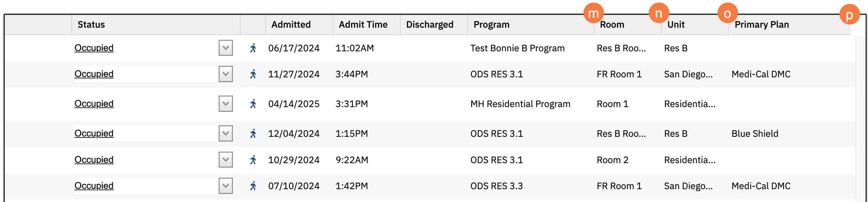Click the Discharged column header
Viewport: 868px width, 202px height.
pyautogui.click(x=430, y=25)
